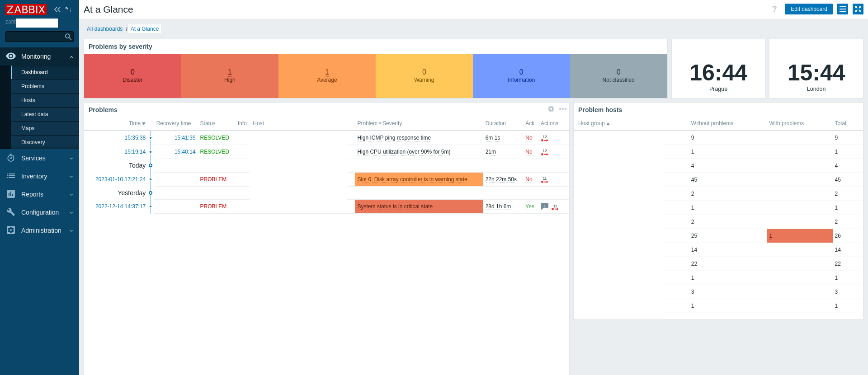Open problem time 15:35:38
This screenshot has width=868, height=375.
135,138
